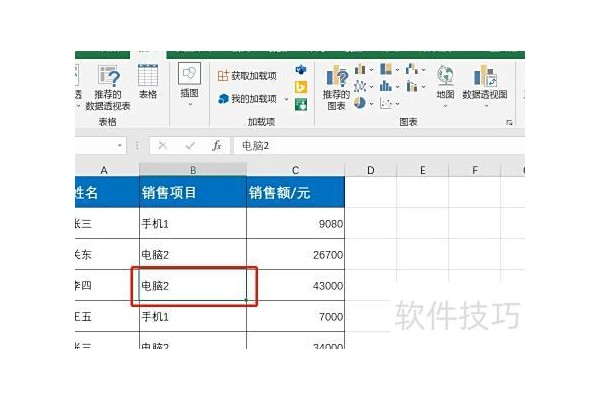
Task: Select column C header
Action: coord(295,170)
